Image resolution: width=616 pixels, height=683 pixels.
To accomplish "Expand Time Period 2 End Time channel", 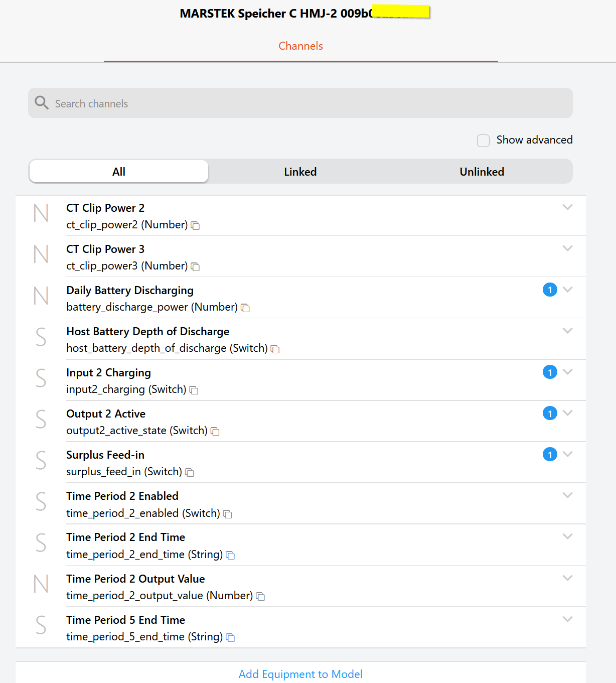I will 567,536.
